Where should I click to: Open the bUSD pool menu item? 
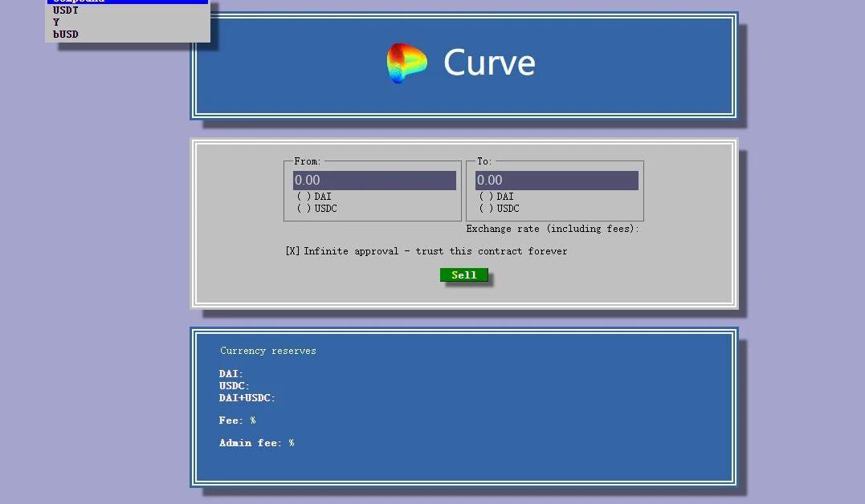66,35
